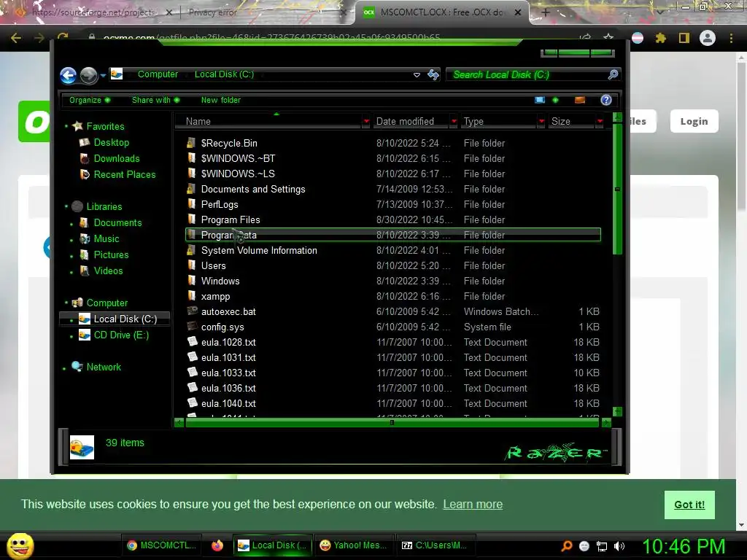Click the vertical scrollbar in file list
The height and width of the screenshot is (560, 747).
tap(617, 189)
